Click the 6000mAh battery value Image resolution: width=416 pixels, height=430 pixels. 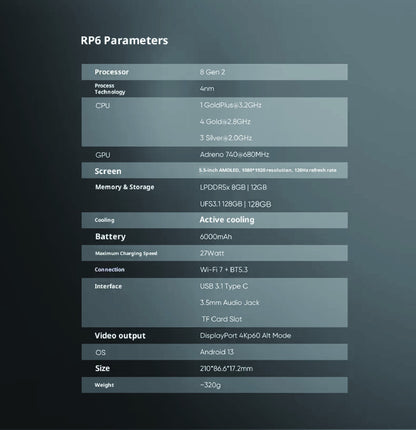tap(216, 237)
